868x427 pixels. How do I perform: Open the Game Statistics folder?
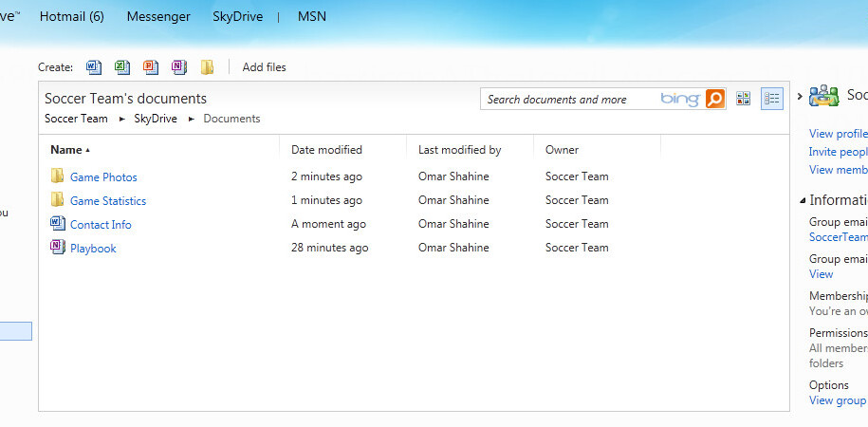(x=108, y=201)
